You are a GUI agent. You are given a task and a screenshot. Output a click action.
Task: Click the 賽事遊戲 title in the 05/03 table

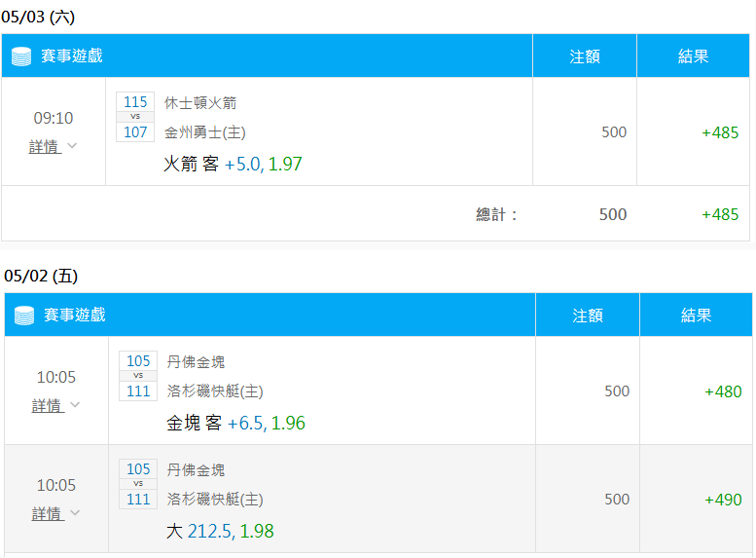72,56
